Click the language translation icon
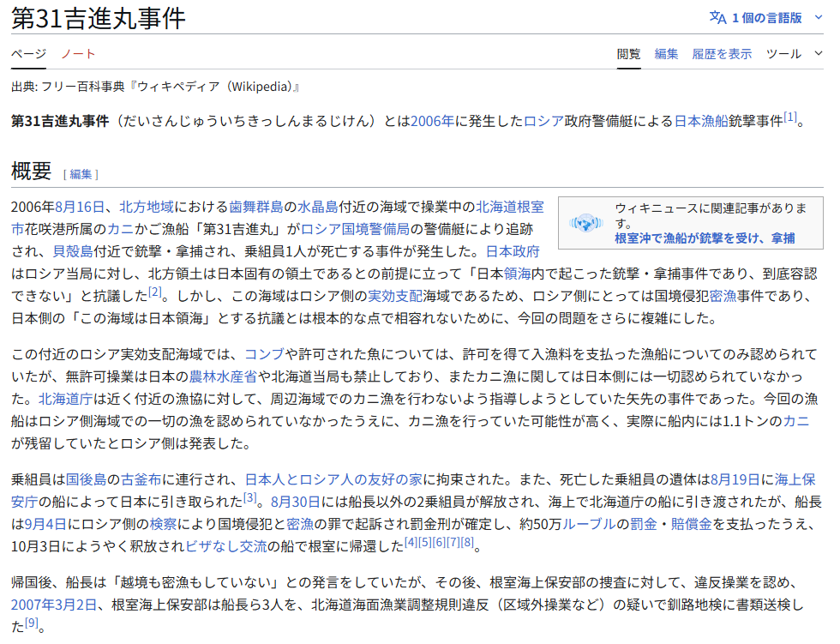Viewport: 840px width, 644px height. [x=717, y=17]
